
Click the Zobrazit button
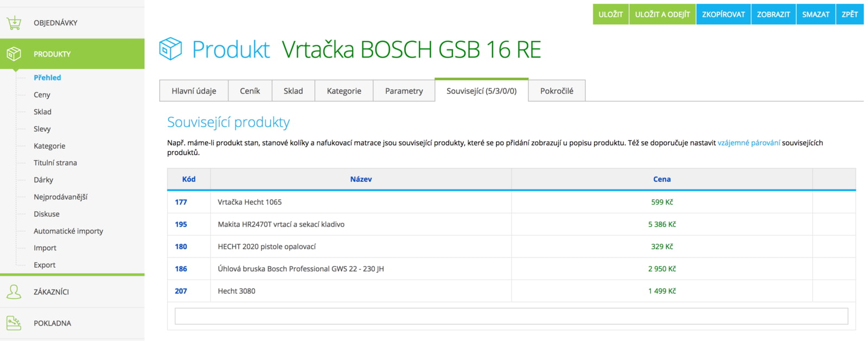pyautogui.click(x=774, y=15)
